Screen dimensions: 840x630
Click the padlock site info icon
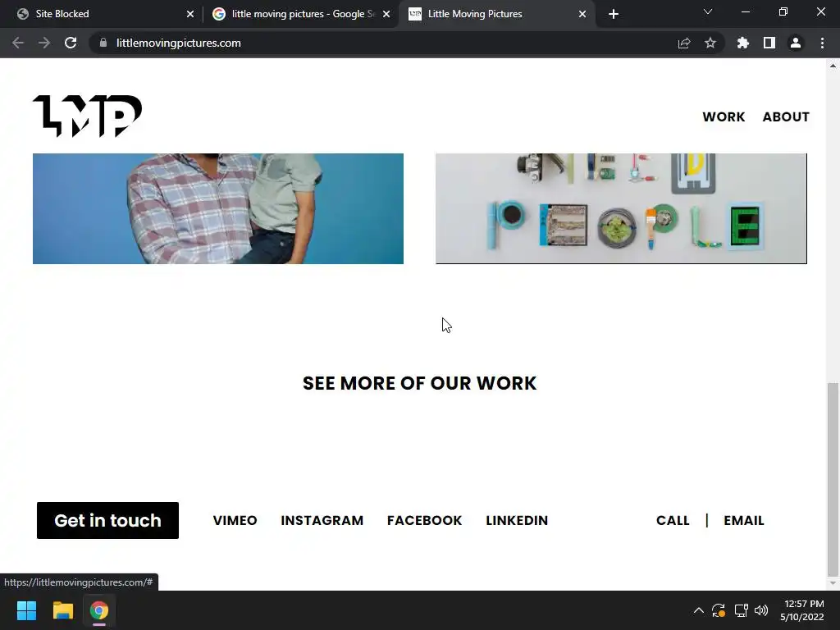tap(103, 43)
